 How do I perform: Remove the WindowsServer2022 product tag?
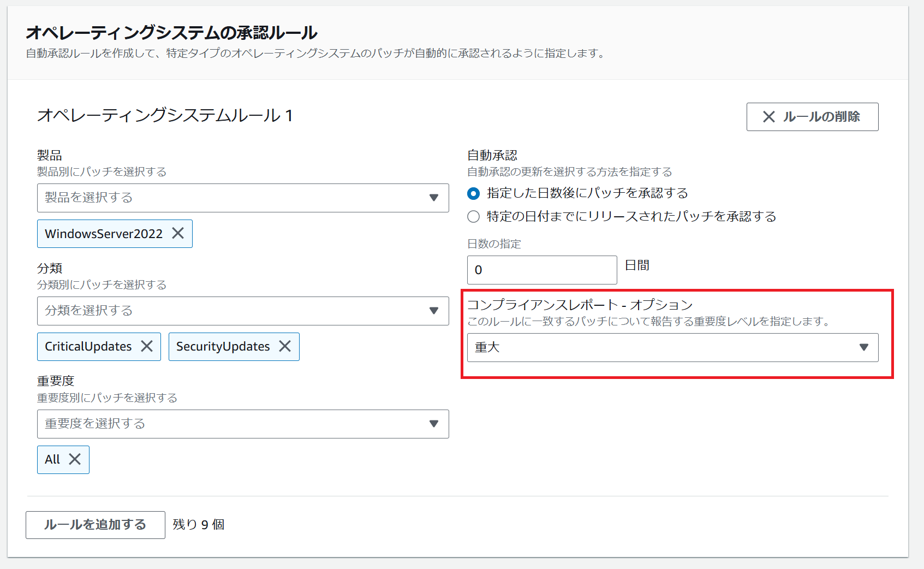point(178,233)
